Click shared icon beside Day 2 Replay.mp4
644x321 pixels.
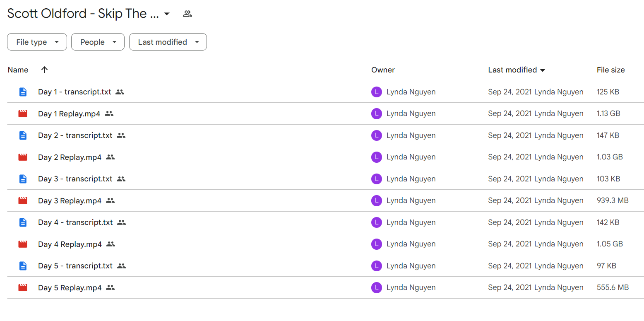tap(110, 157)
